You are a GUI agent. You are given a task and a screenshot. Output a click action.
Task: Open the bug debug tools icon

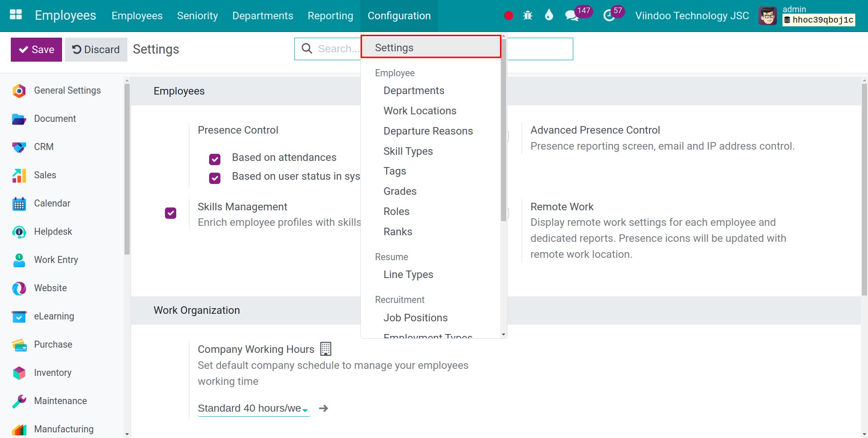pyautogui.click(x=528, y=16)
